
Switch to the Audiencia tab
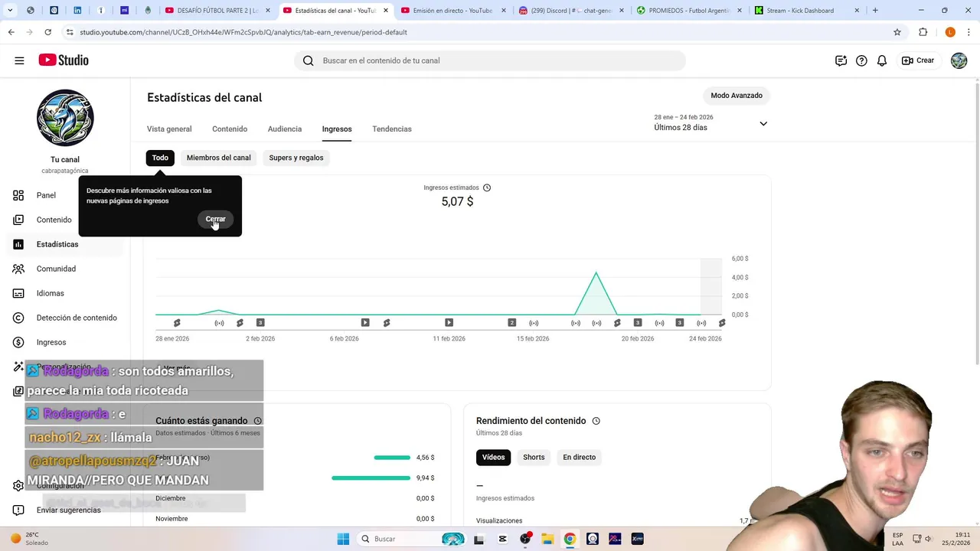[x=285, y=129]
